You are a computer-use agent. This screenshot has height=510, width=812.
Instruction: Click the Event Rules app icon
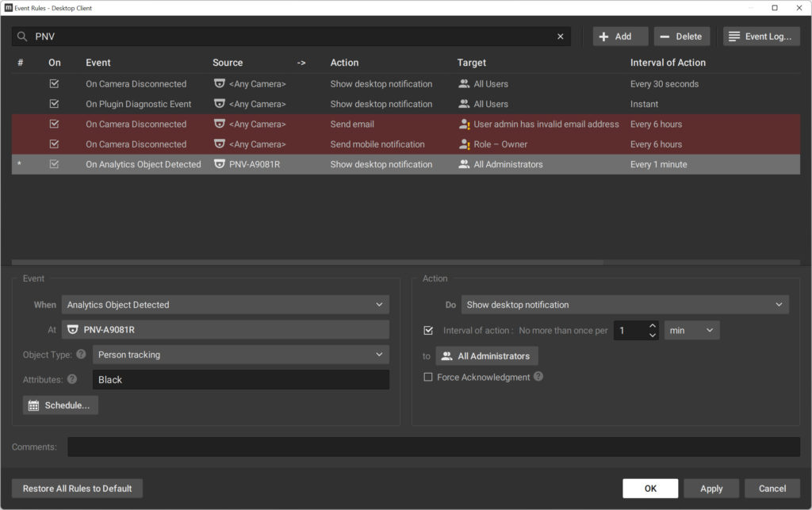(8, 8)
